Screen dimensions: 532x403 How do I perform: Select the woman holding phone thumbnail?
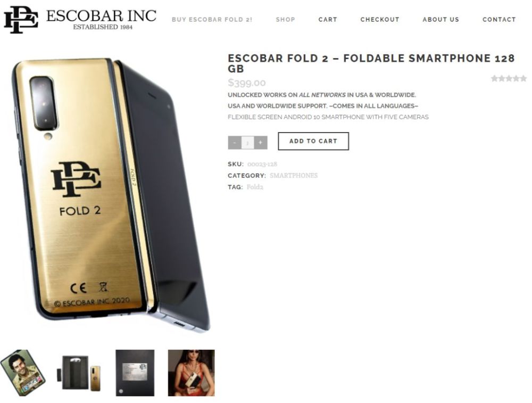pos(192,373)
